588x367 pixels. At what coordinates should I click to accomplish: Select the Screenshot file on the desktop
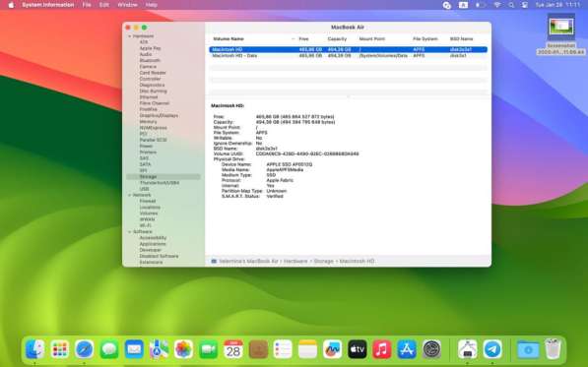[561, 27]
